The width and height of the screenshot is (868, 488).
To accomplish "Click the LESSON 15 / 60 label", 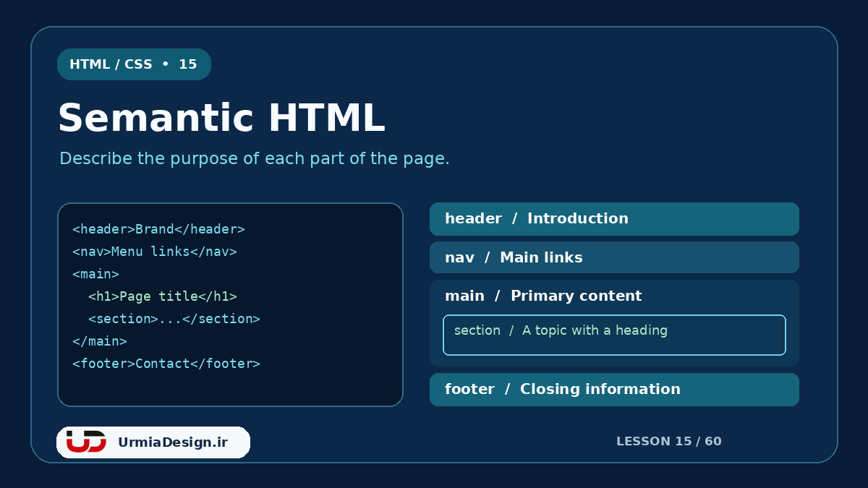I will [669, 442].
